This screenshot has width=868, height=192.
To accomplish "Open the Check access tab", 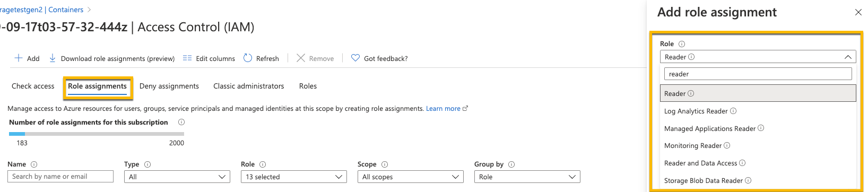I will 33,86.
